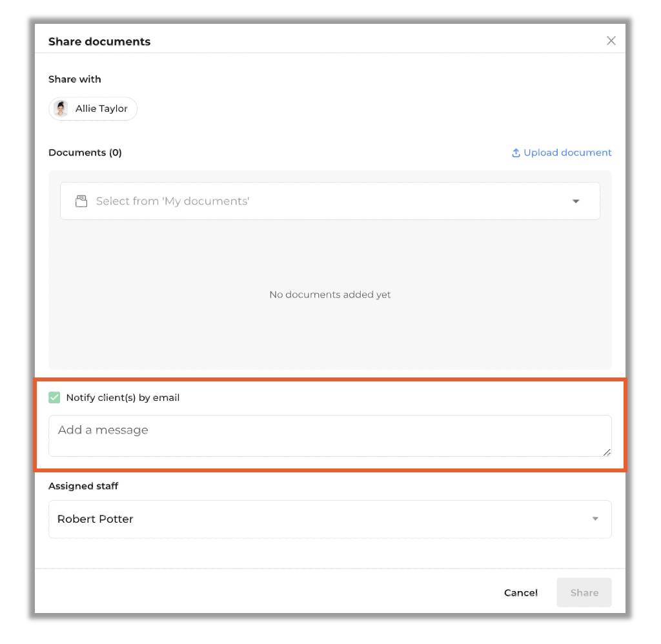The height and width of the screenshot is (644, 661).
Task: Close the Share documents dialog
Action: [611, 41]
